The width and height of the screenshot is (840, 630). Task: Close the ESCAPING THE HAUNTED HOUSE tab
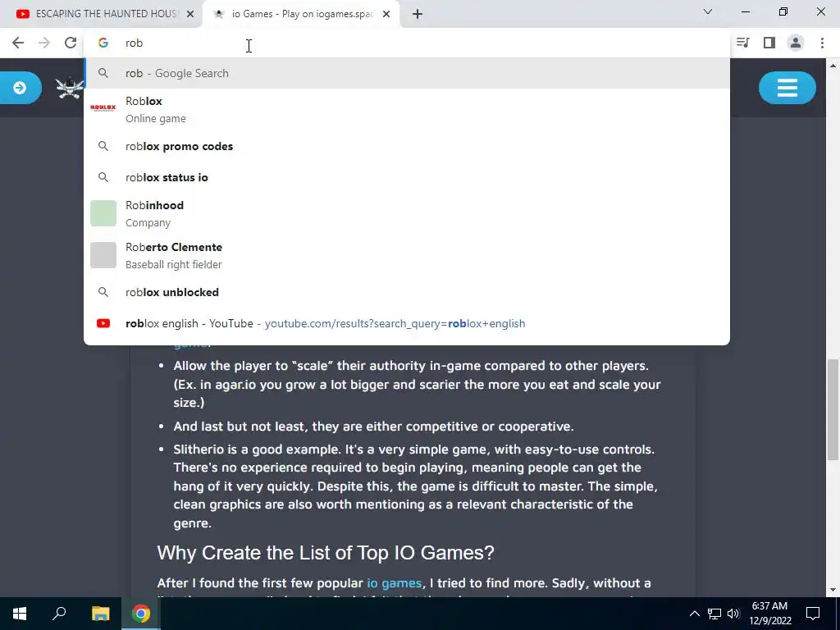click(190, 15)
